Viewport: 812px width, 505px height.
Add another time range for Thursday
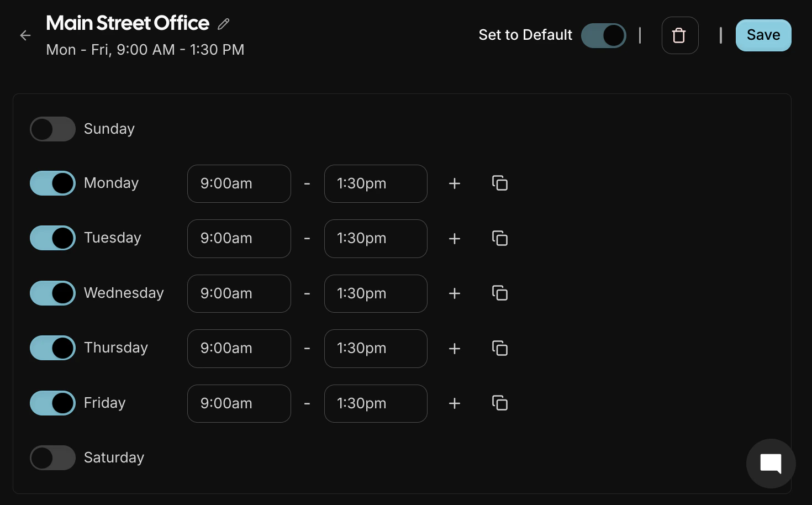(x=454, y=349)
